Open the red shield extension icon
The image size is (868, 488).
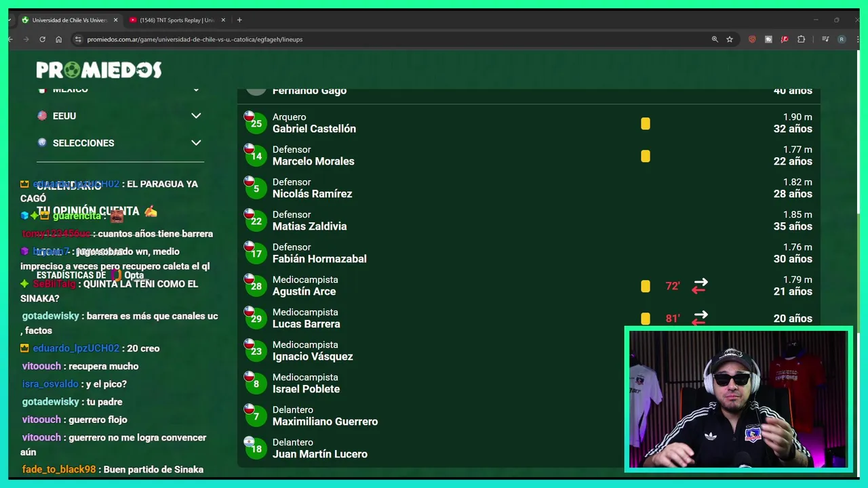tap(752, 39)
